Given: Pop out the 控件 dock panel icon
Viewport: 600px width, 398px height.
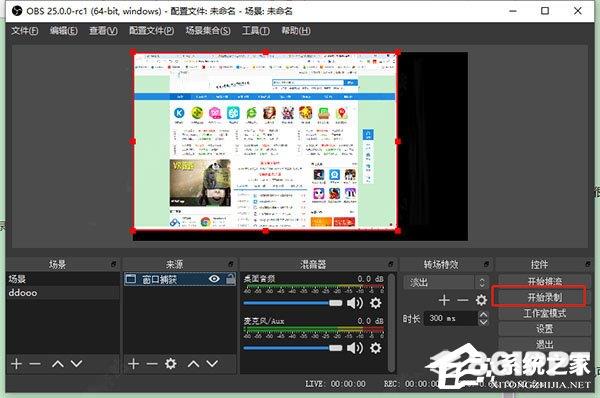Looking at the screenshot, I should click(x=588, y=264).
